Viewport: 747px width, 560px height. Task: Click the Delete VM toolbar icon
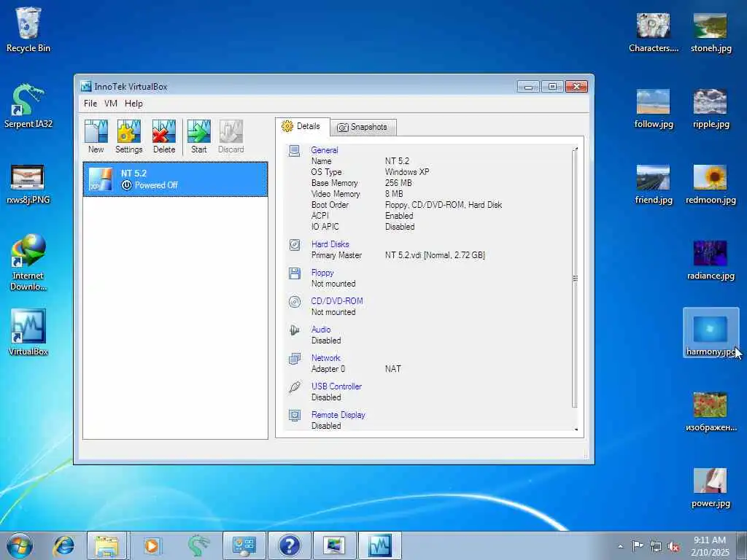pos(164,136)
